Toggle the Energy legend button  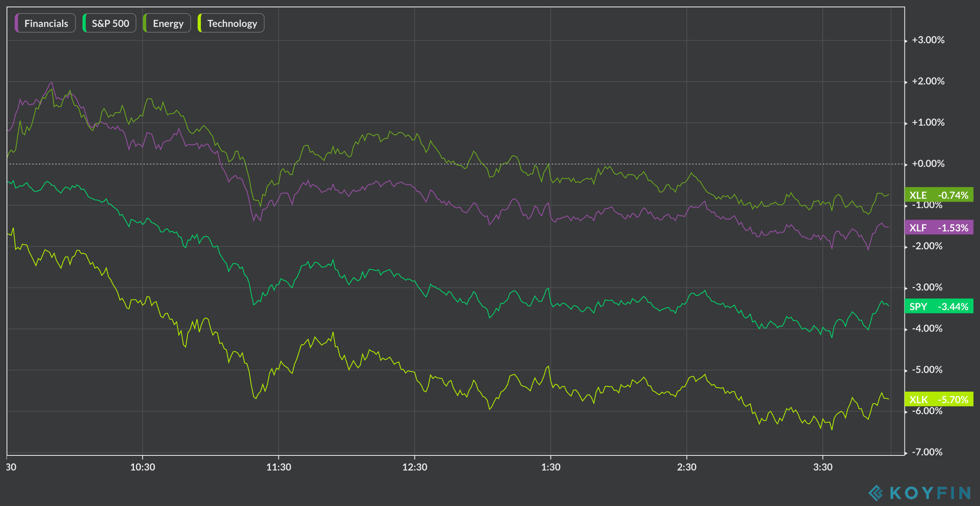tap(167, 23)
